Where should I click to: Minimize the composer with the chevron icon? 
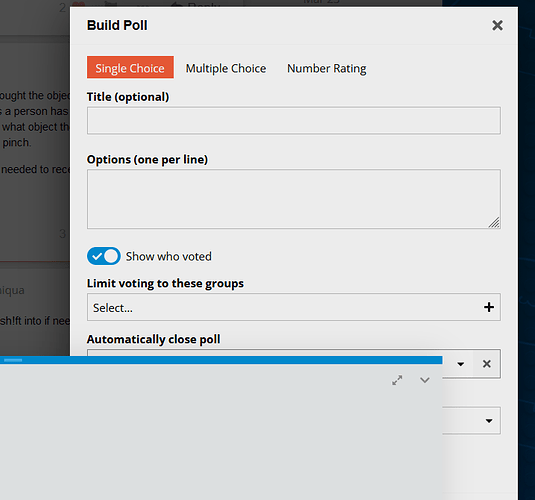(424, 380)
